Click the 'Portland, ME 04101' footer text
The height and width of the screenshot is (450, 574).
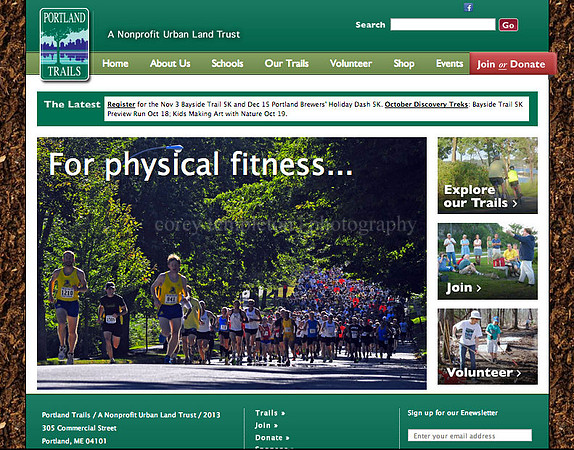[74, 441]
